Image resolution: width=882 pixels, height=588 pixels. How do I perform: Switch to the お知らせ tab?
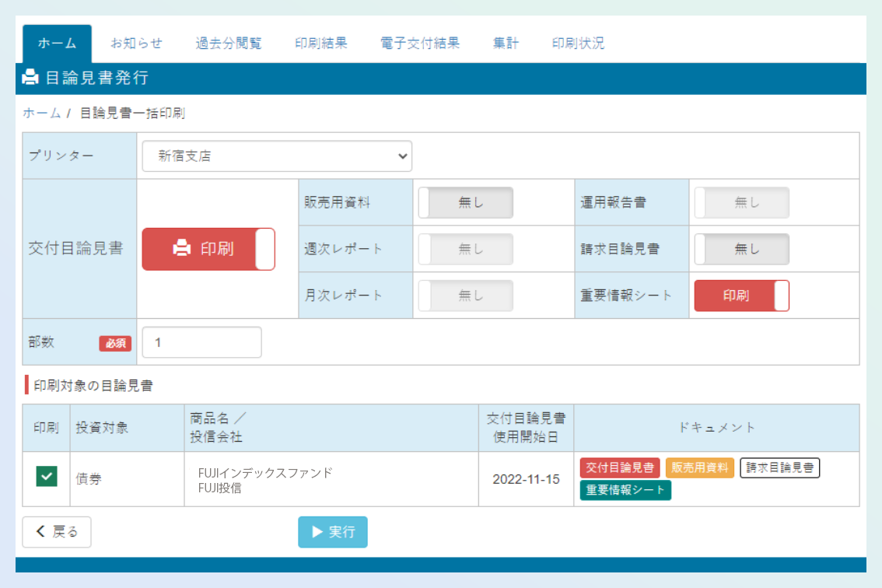[136, 44]
